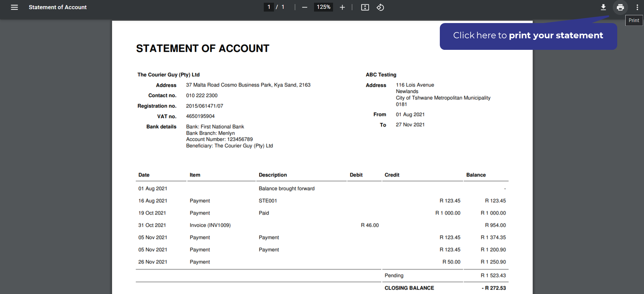Select VAT number 4650195904
The height and width of the screenshot is (294, 644).
[200, 116]
